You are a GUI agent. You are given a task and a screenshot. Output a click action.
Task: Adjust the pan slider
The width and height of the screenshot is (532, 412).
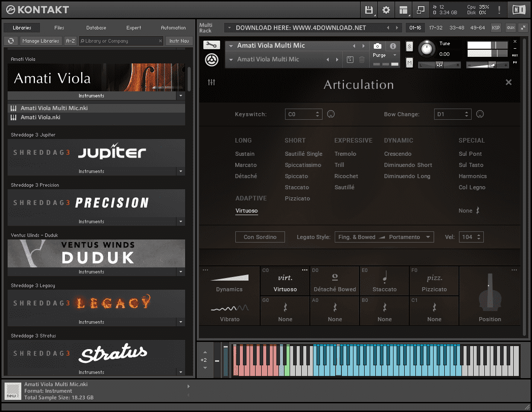click(x=439, y=65)
